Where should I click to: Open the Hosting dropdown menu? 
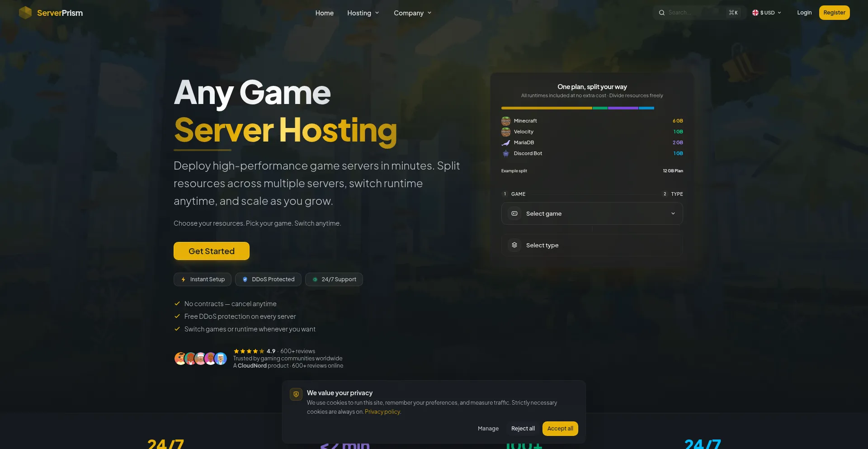pyautogui.click(x=363, y=13)
